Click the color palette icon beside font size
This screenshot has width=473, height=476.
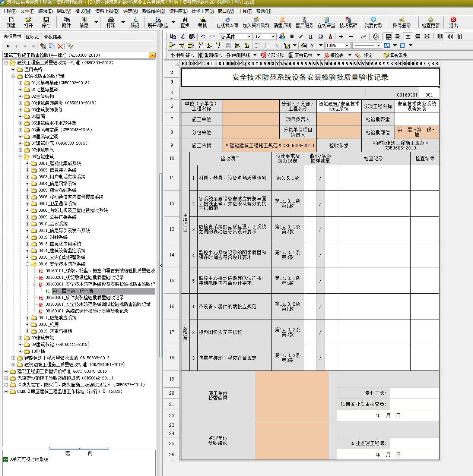click(x=282, y=36)
